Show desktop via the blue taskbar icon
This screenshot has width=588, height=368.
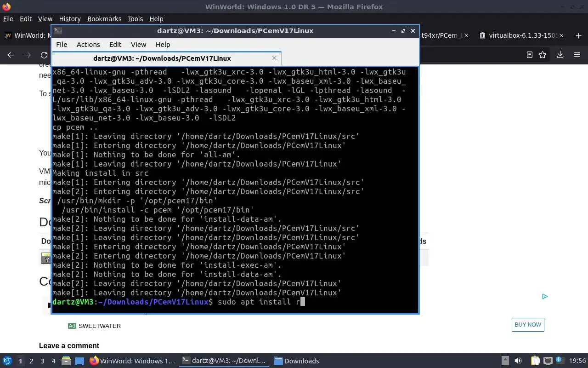click(79, 361)
